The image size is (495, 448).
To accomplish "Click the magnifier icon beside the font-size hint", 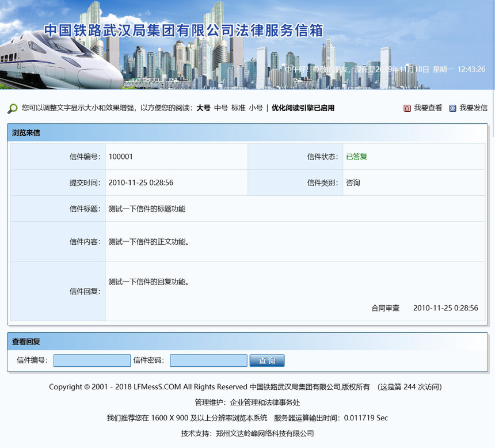I will [x=12, y=108].
